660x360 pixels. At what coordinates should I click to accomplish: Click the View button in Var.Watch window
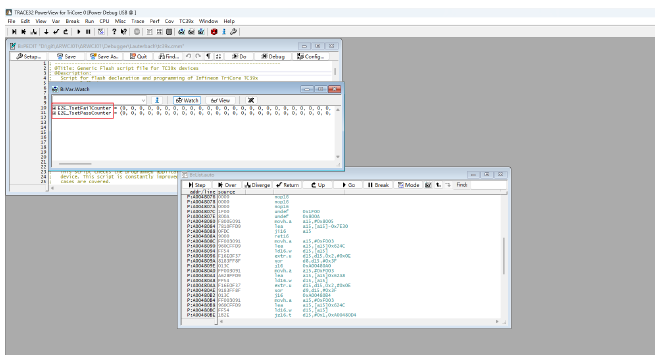pos(220,100)
